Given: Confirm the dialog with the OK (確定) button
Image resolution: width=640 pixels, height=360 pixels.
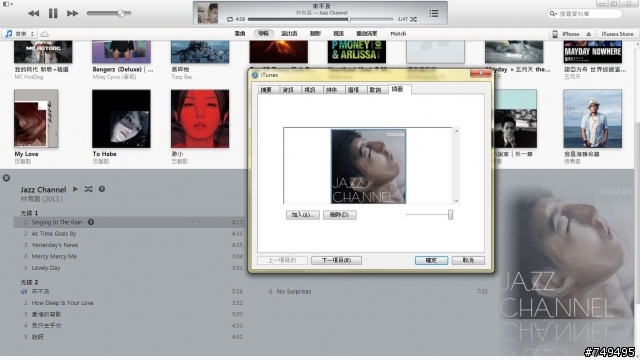Looking at the screenshot, I should [x=431, y=260].
